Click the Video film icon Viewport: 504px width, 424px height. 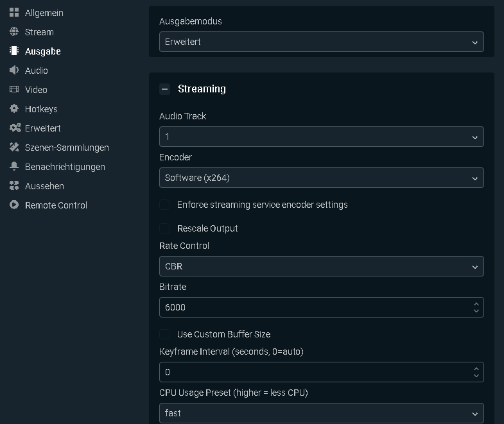tap(14, 90)
